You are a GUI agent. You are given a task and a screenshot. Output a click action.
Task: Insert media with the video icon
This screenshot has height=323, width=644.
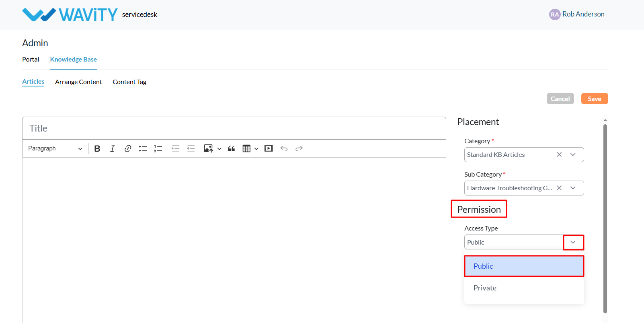click(269, 148)
